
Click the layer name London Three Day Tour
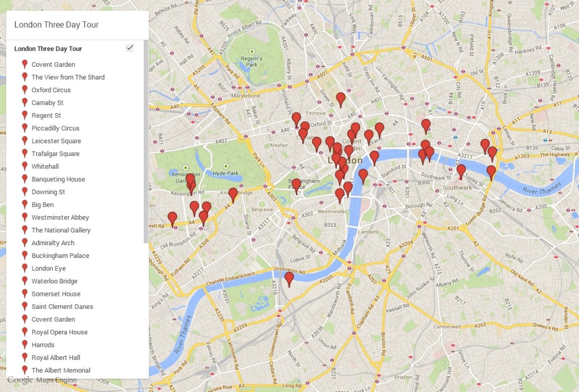[48, 49]
